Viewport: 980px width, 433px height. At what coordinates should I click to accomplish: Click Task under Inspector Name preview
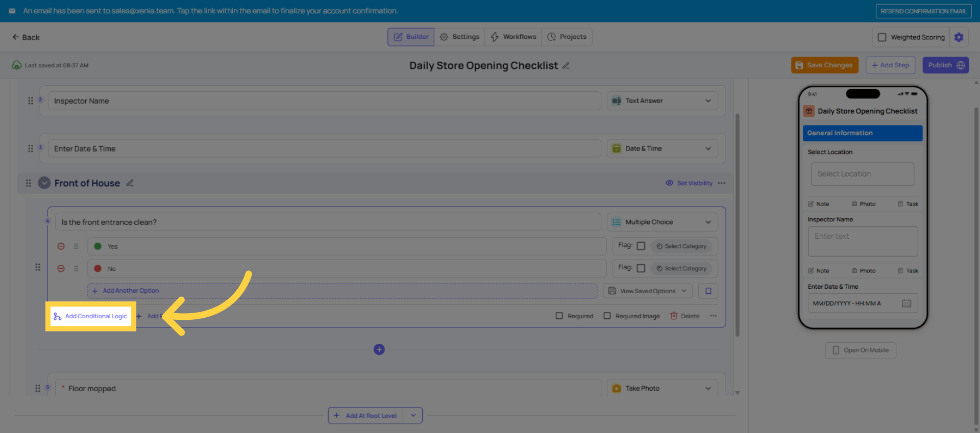(x=908, y=271)
